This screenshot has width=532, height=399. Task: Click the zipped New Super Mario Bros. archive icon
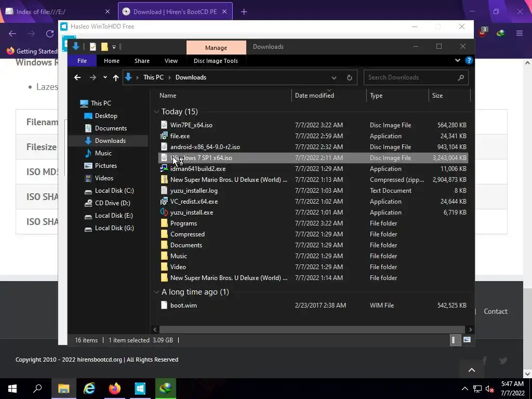point(164,179)
